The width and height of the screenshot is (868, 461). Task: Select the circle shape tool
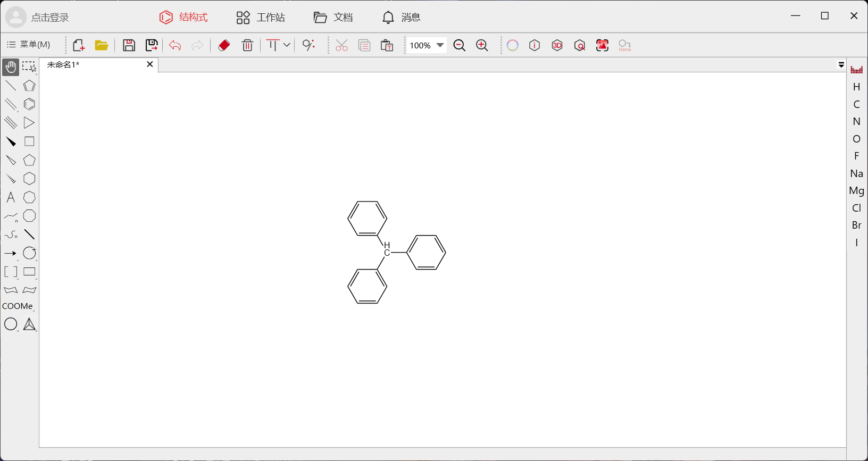[x=11, y=324]
